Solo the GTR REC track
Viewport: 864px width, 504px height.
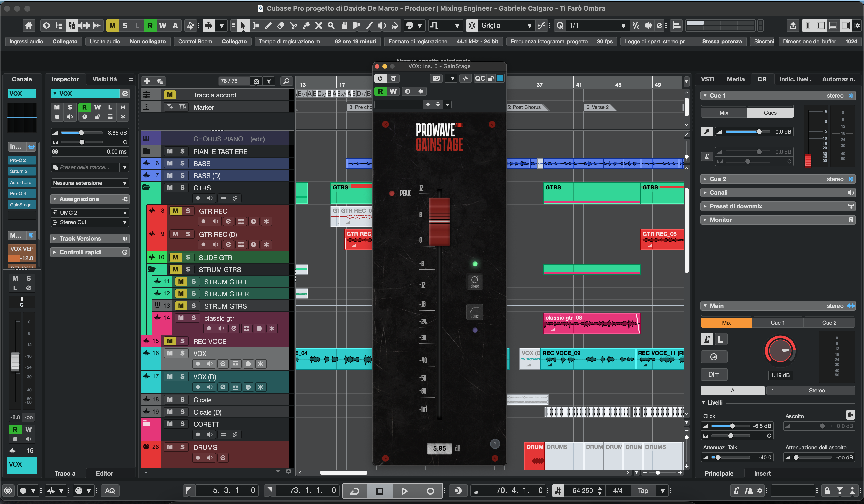tap(188, 211)
